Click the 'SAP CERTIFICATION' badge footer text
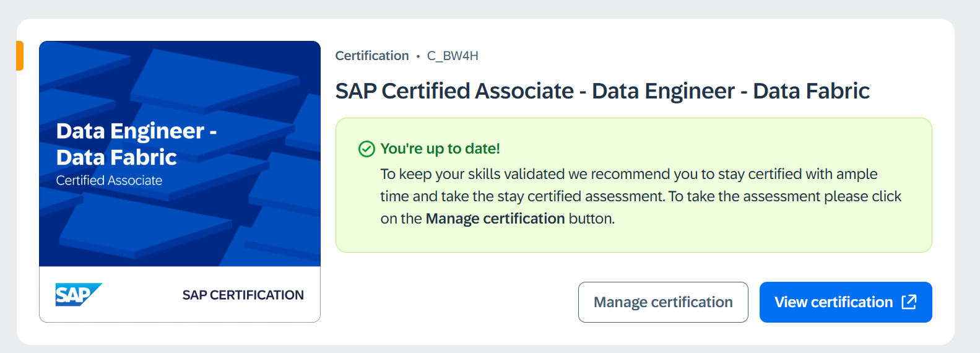 (243, 295)
